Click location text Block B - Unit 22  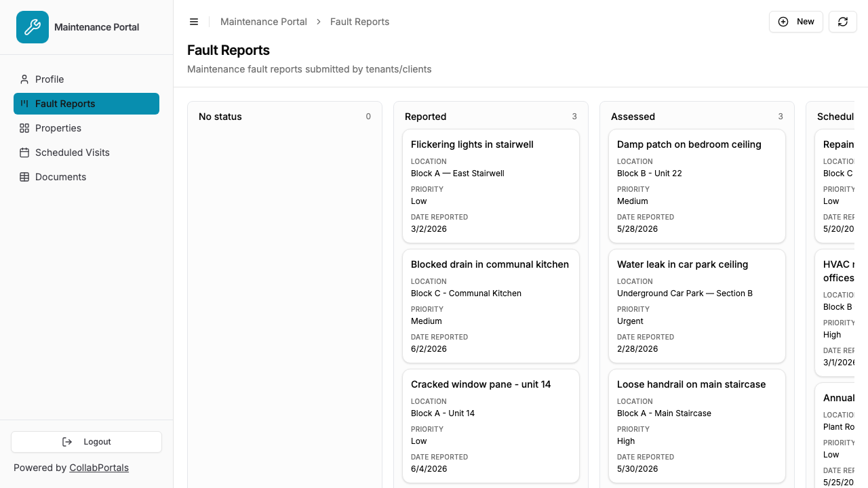coord(650,174)
